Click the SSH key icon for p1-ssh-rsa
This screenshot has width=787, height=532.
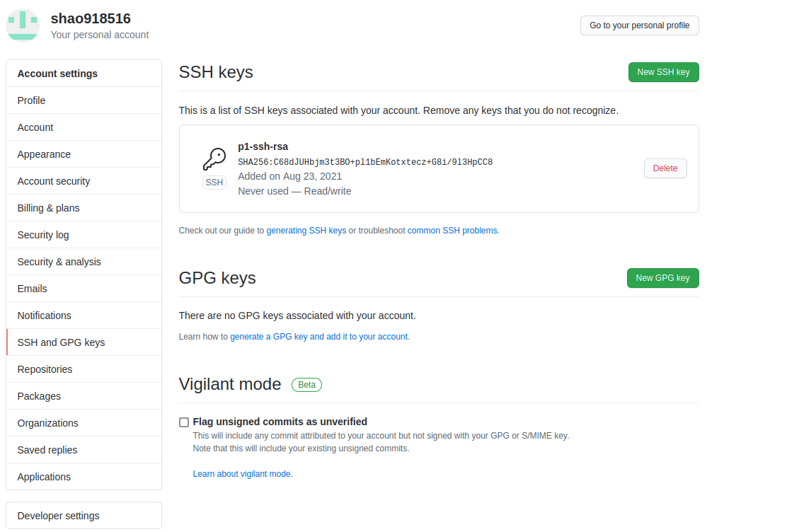click(214, 159)
